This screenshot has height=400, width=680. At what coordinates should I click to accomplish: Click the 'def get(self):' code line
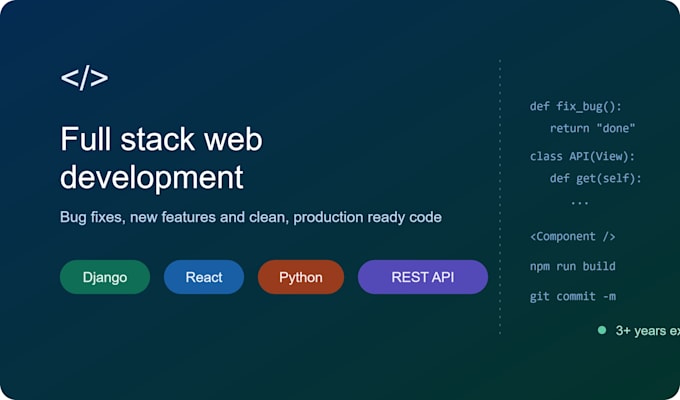(x=595, y=178)
